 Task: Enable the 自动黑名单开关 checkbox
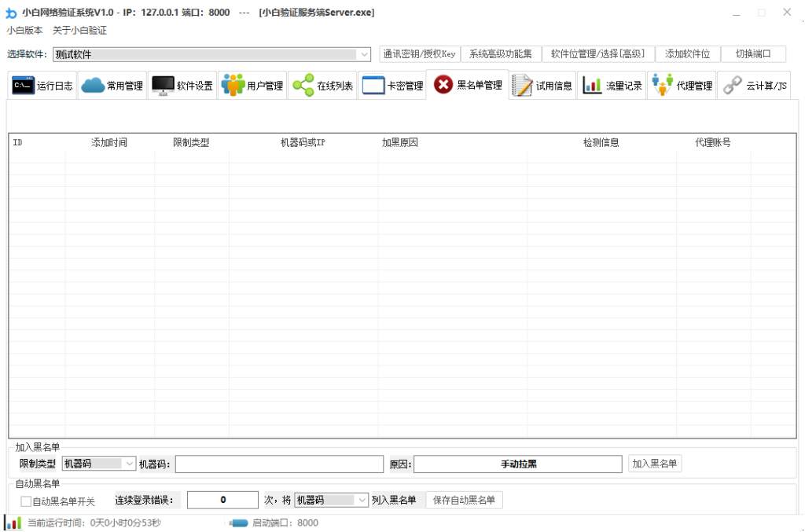point(26,501)
